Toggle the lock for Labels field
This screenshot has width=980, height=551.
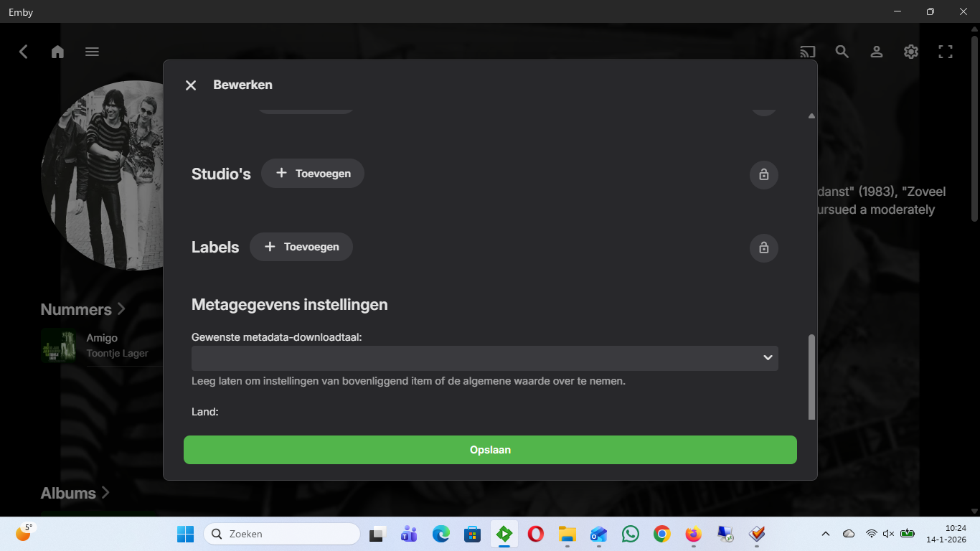764,248
